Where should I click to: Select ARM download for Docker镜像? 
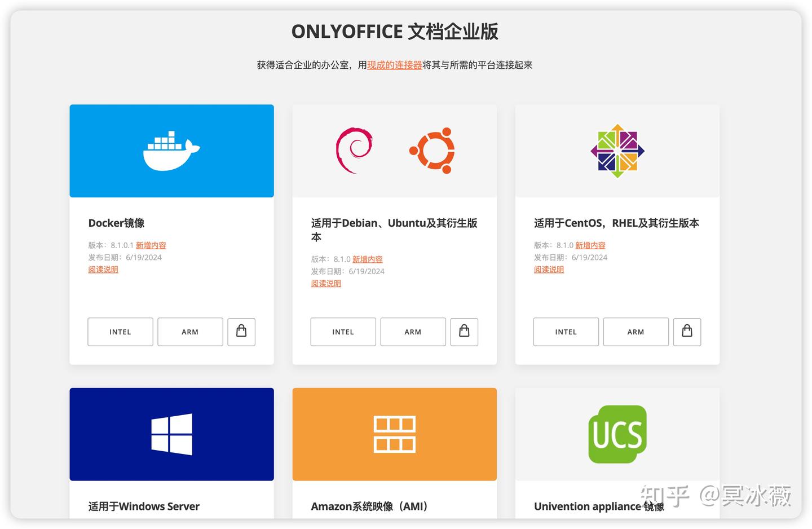(x=190, y=332)
